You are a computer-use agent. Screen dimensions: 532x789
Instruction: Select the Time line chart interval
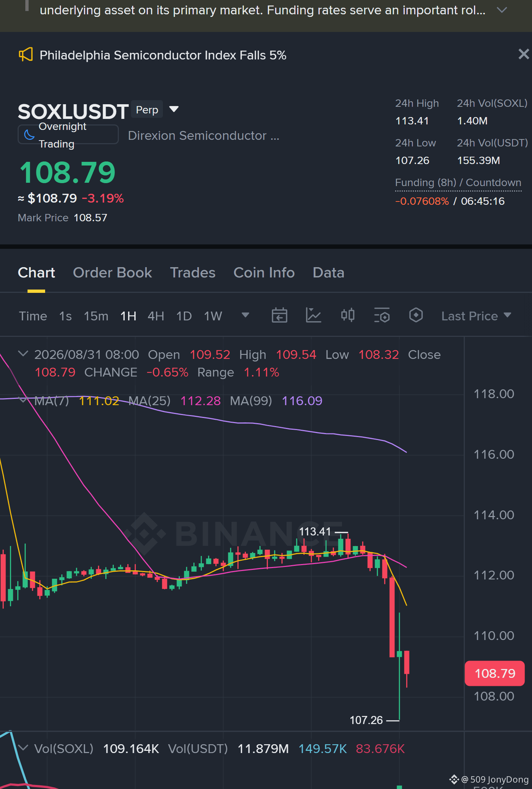tap(33, 316)
